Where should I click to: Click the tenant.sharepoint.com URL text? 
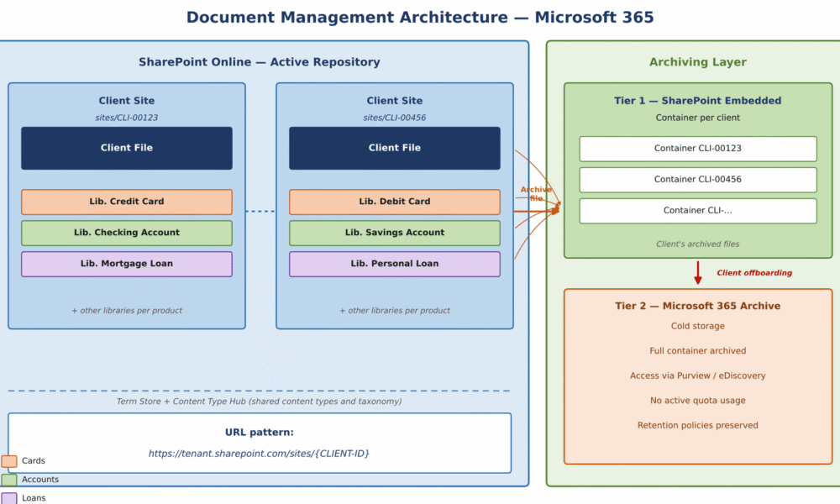(260, 454)
